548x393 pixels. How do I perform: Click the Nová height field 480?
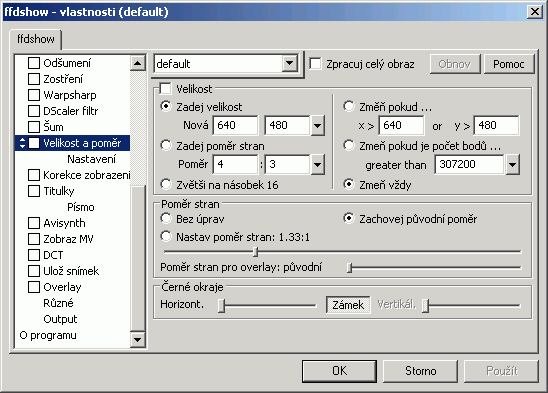point(287,125)
